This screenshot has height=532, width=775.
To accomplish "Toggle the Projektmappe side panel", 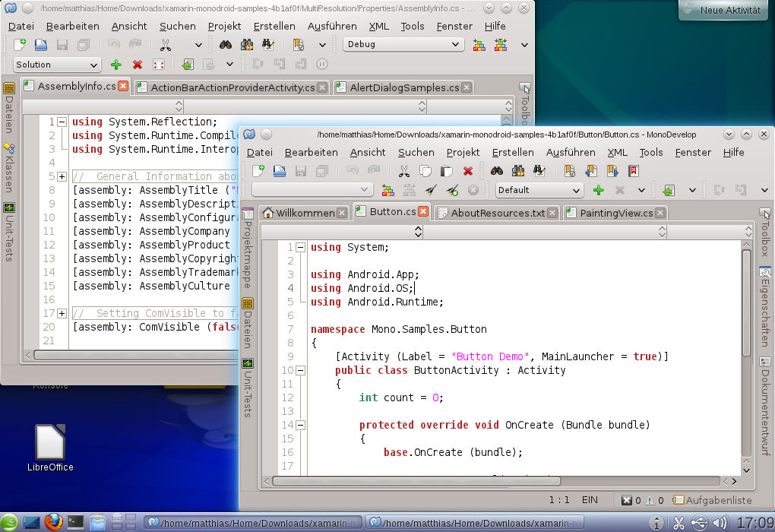I will [x=248, y=248].
